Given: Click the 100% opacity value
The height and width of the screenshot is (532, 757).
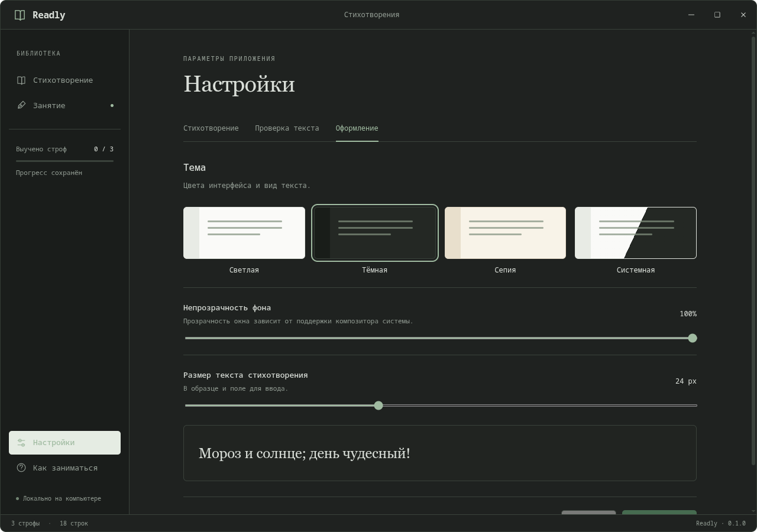Looking at the screenshot, I should 688,314.
